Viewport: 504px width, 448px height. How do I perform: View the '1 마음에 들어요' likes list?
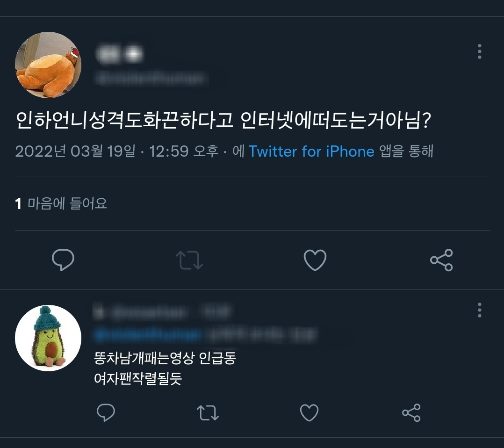tap(61, 203)
